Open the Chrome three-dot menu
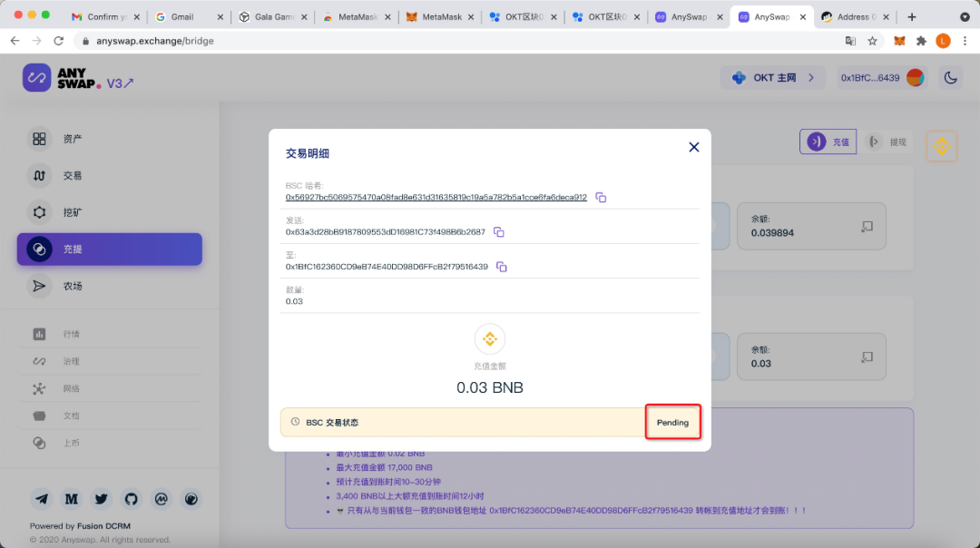Image resolution: width=980 pixels, height=548 pixels. [965, 41]
